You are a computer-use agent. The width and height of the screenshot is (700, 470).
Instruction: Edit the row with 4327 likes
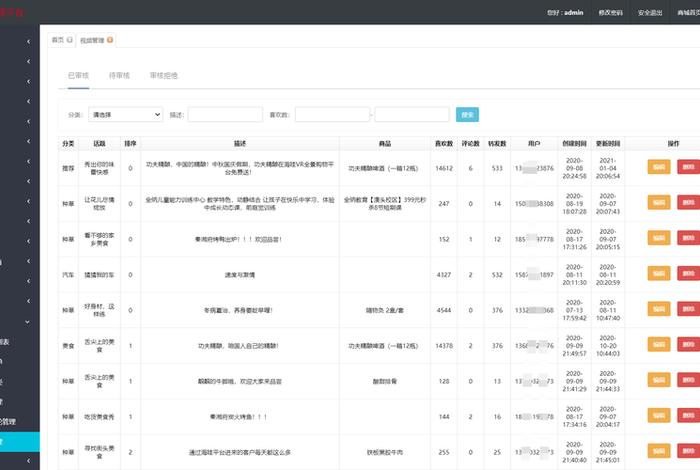[x=659, y=274]
